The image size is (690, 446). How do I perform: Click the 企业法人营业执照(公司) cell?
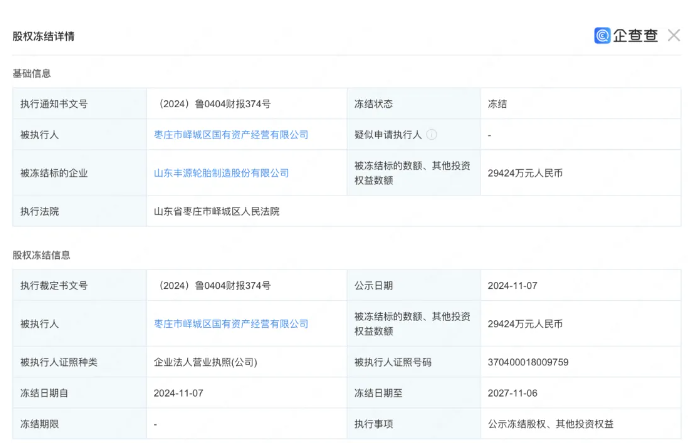pyautogui.click(x=205, y=362)
